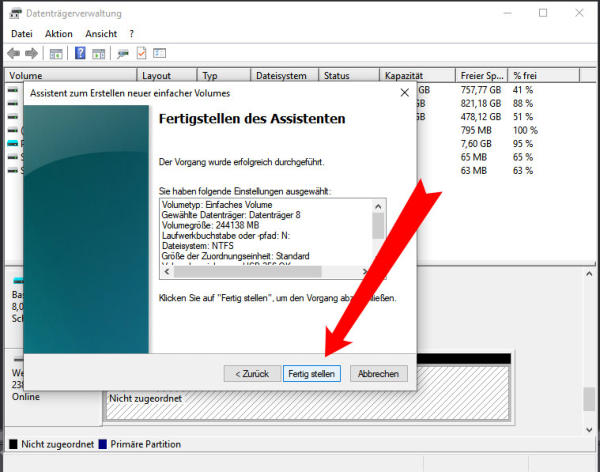
Task: Toggle the action pane toolbar icon
Action: click(x=98, y=54)
